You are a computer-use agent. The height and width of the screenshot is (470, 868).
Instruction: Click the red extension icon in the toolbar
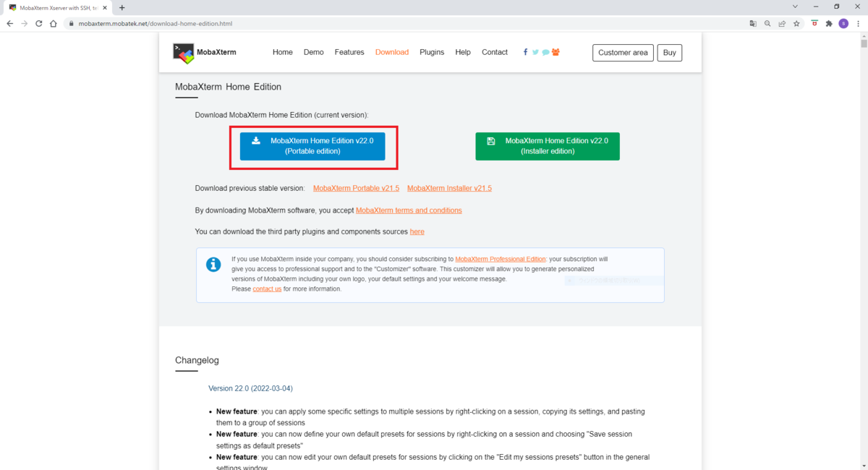pos(815,23)
